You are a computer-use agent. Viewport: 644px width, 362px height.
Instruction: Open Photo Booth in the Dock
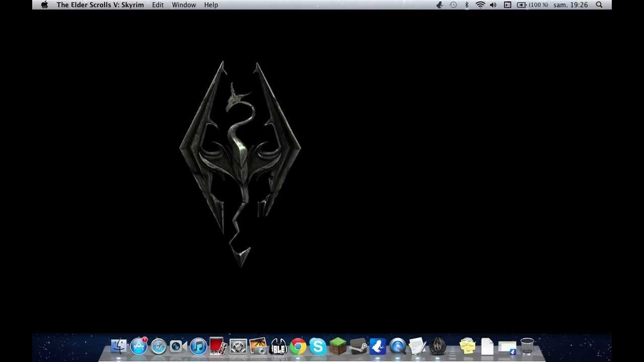point(218,346)
